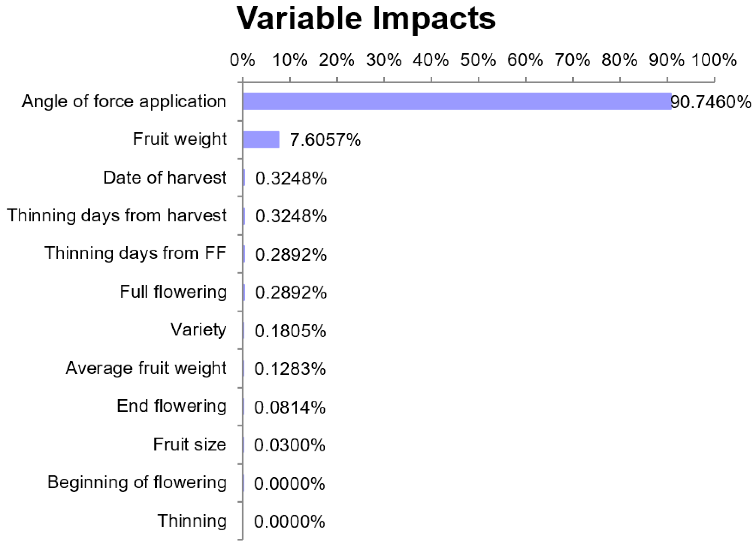Click the Variety category label
This screenshot has height=545, width=756.
click(x=198, y=330)
